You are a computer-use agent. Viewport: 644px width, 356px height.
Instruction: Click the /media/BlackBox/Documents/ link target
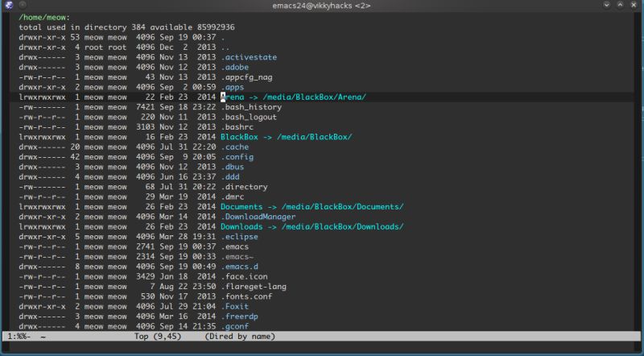point(343,207)
